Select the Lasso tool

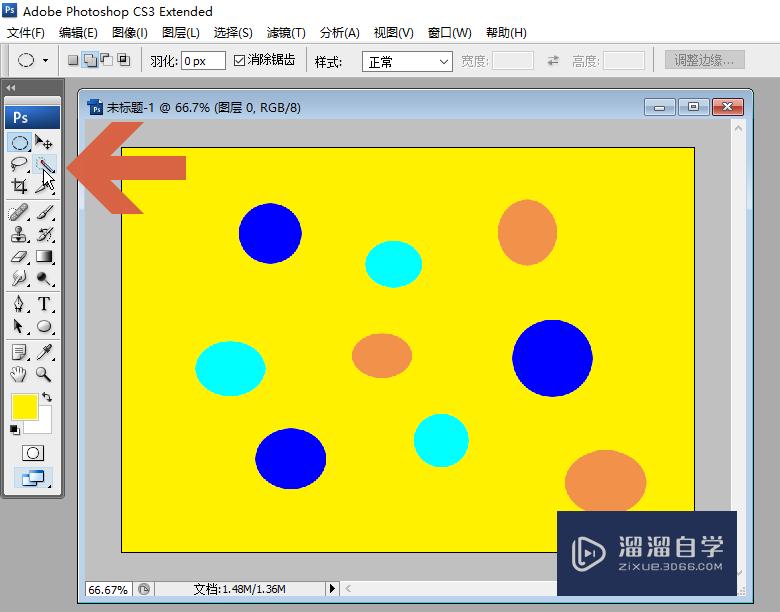point(19,164)
